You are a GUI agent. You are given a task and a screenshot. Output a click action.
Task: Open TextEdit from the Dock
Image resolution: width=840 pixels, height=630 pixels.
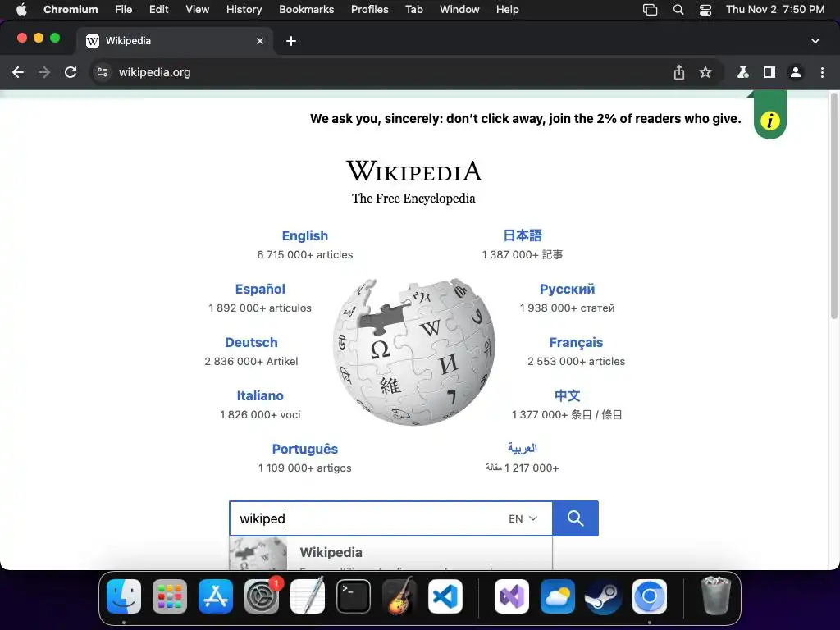[x=308, y=596]
